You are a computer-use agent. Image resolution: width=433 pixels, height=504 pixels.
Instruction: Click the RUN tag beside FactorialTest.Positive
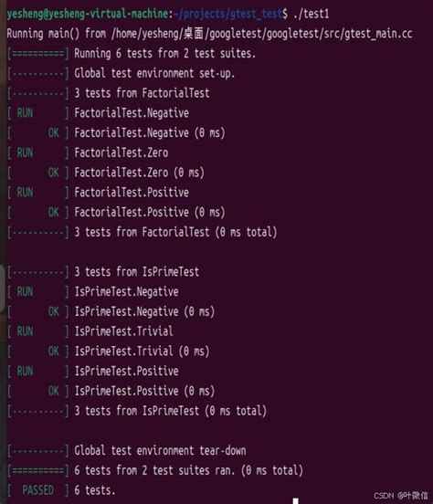pos(25,193)
